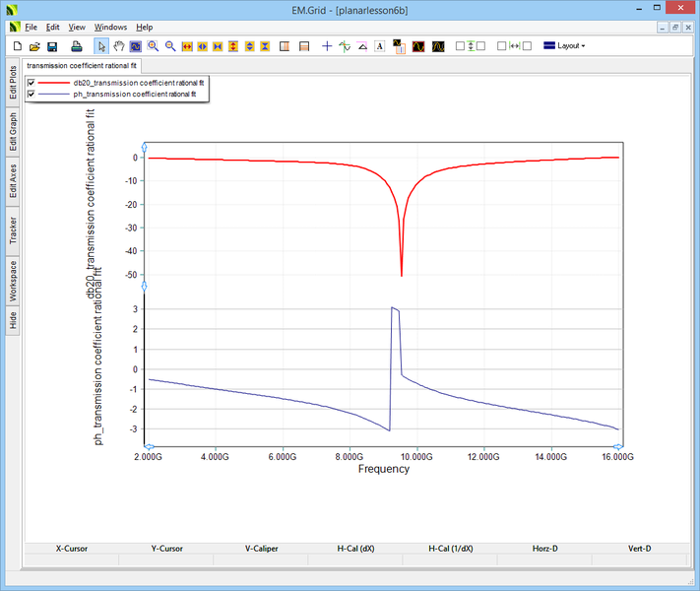Open the Tracker side panel

pos(13,231)
